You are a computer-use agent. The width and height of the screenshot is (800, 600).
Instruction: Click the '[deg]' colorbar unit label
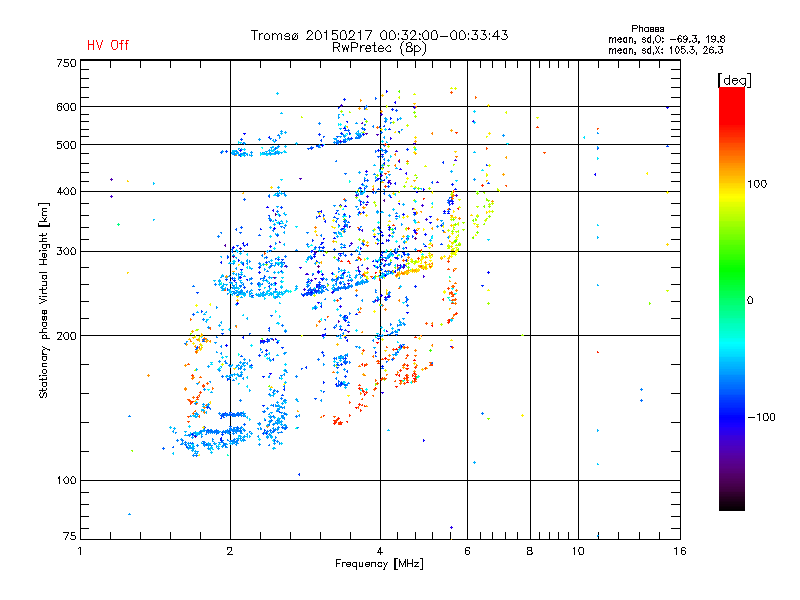(x=734, y=80)
